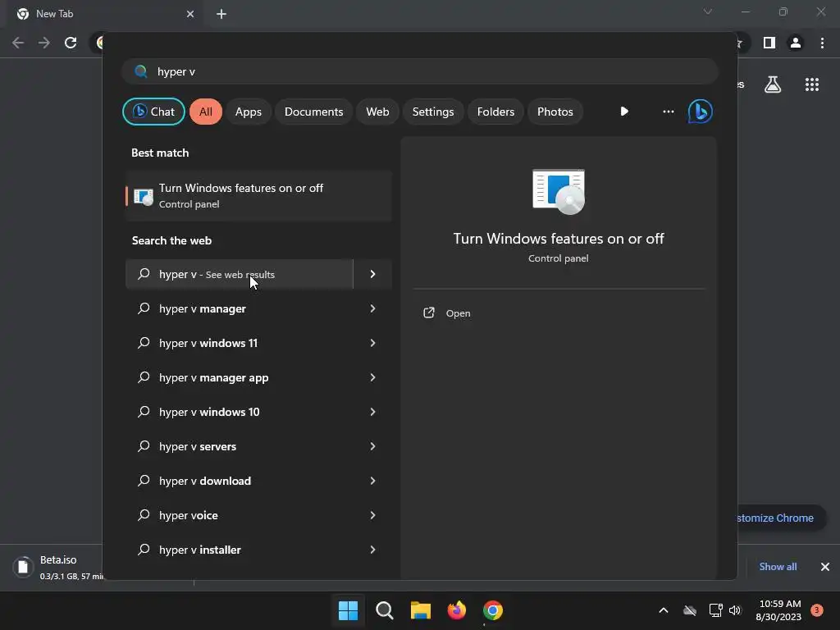840x630 pixels.
Task: Select the Settings filter
Action: tap(433, 112)
